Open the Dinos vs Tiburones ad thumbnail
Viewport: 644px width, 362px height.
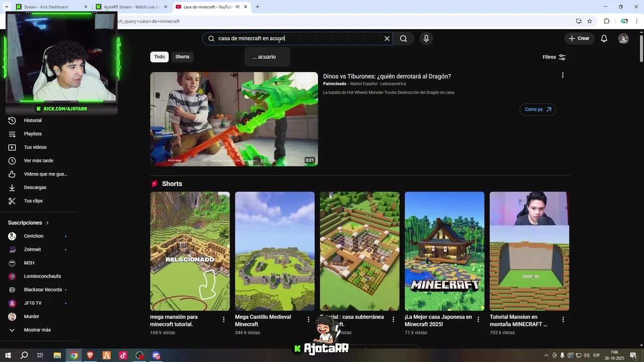click(x=234, y=119)
